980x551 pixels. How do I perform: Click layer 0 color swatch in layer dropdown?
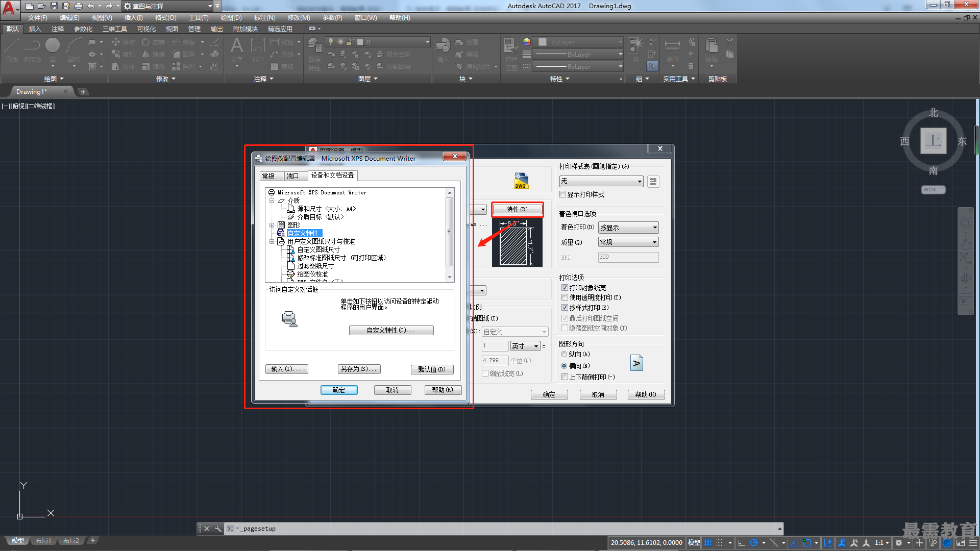point(360,42)
